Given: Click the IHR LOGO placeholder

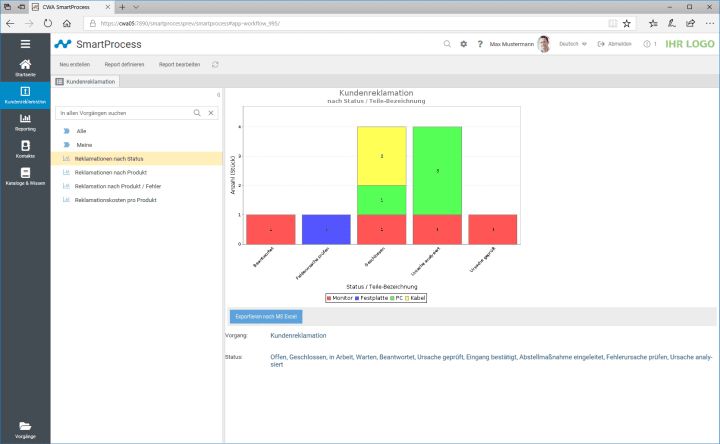Looking at the screenshot, I should (x=690, y=44).
